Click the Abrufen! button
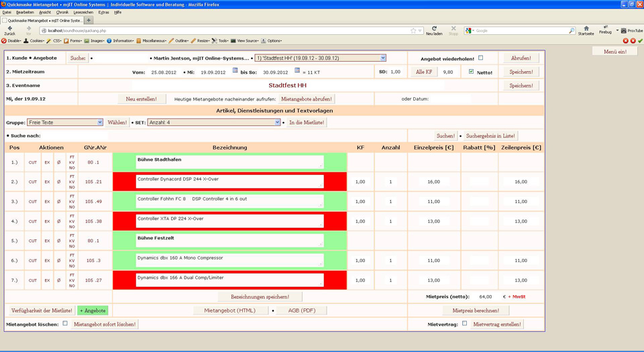The width and height of the screenshot is (644, 352). (521, 58)
